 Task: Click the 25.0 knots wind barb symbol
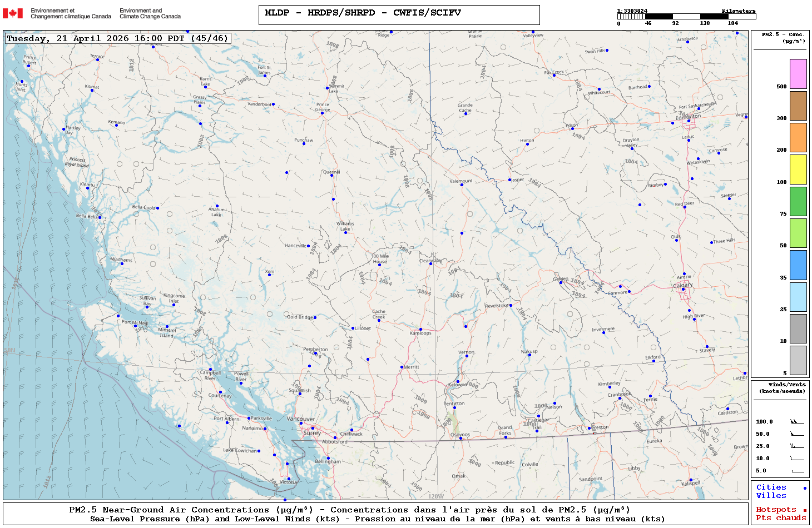click(797, 446)
